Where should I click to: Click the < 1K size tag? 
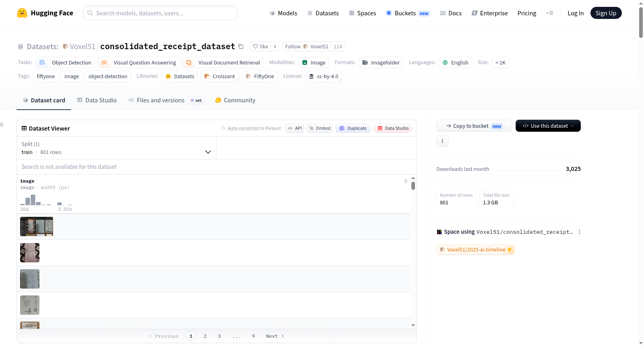click(500, 62)
